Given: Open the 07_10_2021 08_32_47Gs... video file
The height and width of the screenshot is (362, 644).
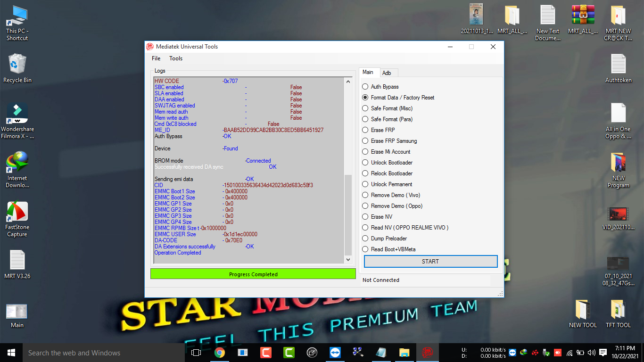Looking at the screenshot, I should 618,271.
